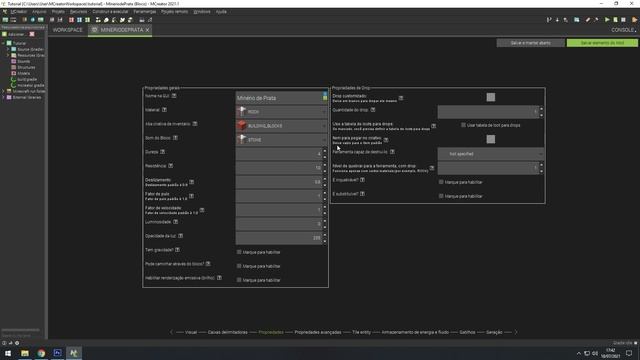Click the Luminosidade value field
The width and height of the screenshot is (640, 360).
pos(279,224)
